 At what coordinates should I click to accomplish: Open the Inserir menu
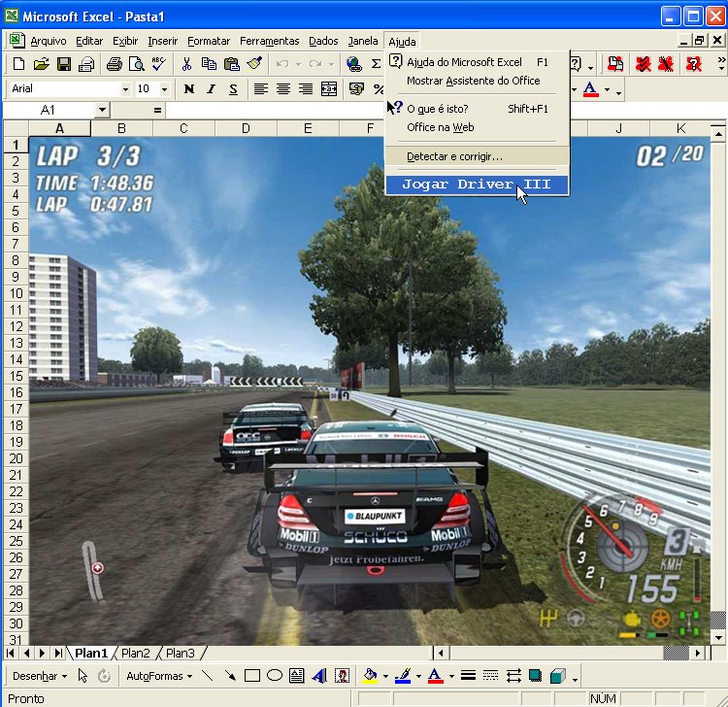[162, 42]
